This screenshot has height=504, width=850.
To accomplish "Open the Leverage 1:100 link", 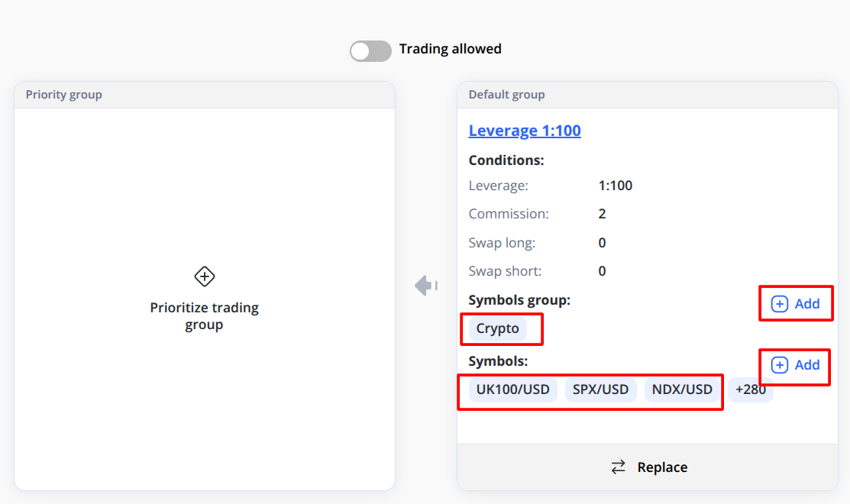I will pyautogui.click(x=524, y=131).
